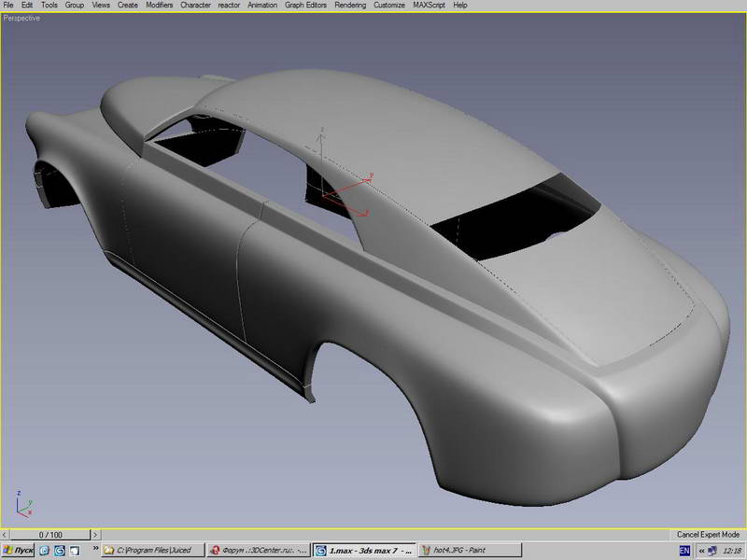Open the Group menu
This screenshot has width=747, height=560.
pyautogui.click(x=75, y=6)
